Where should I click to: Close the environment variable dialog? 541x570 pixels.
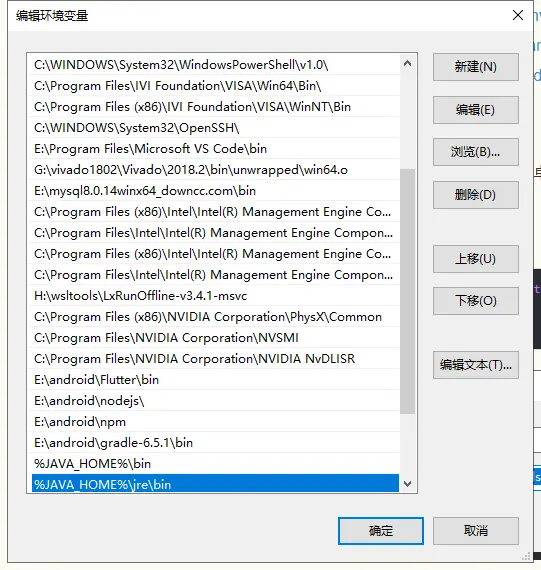click(518, 15)
